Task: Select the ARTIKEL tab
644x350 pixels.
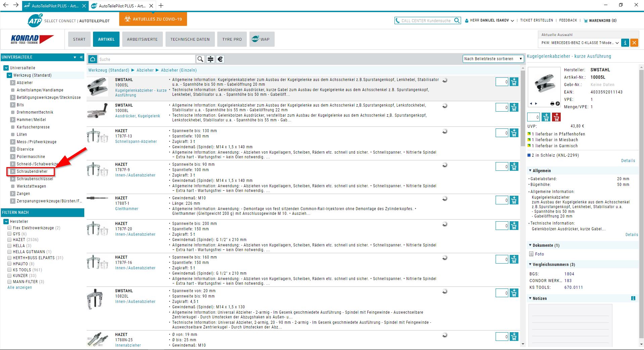Action: [106, 39]
